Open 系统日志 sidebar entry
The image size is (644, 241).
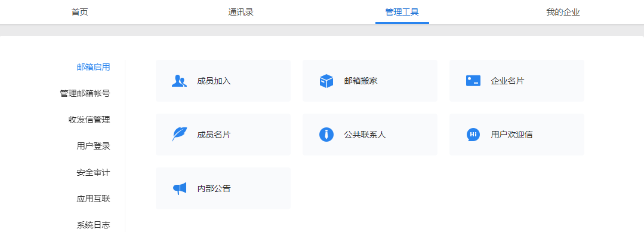tap(93, 225)
